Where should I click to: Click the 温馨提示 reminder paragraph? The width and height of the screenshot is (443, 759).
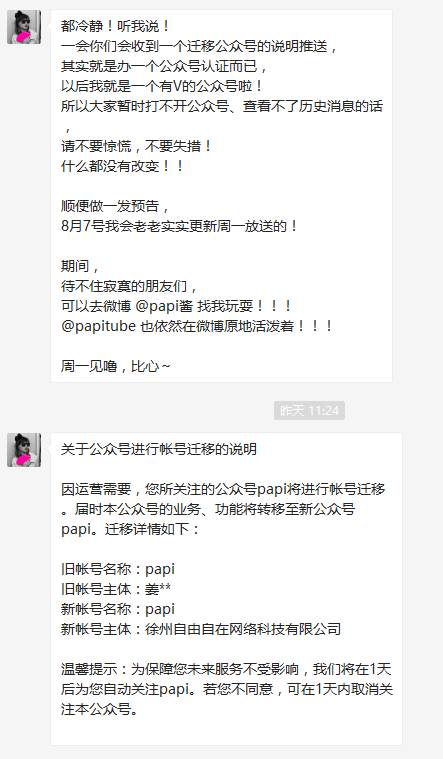[x=227, y=689]
